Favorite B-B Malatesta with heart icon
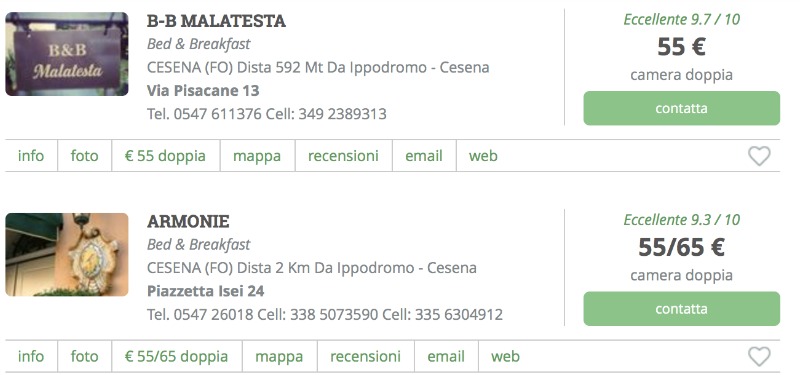Screen dimensions: 800x375 click(759, 156)
